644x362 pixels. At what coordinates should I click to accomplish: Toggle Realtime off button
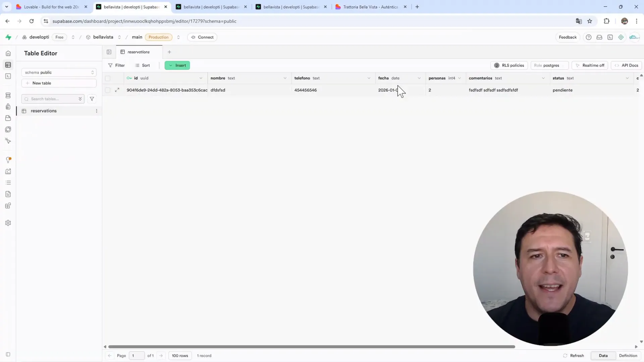590,65
